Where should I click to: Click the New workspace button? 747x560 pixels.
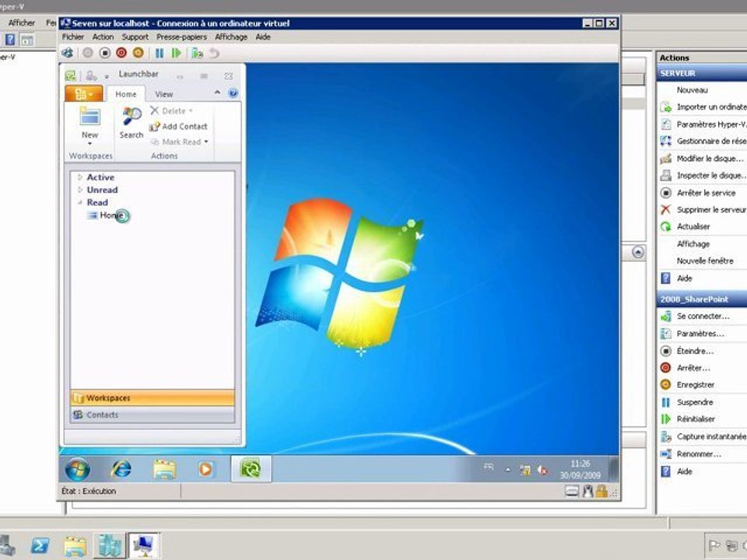89,125
